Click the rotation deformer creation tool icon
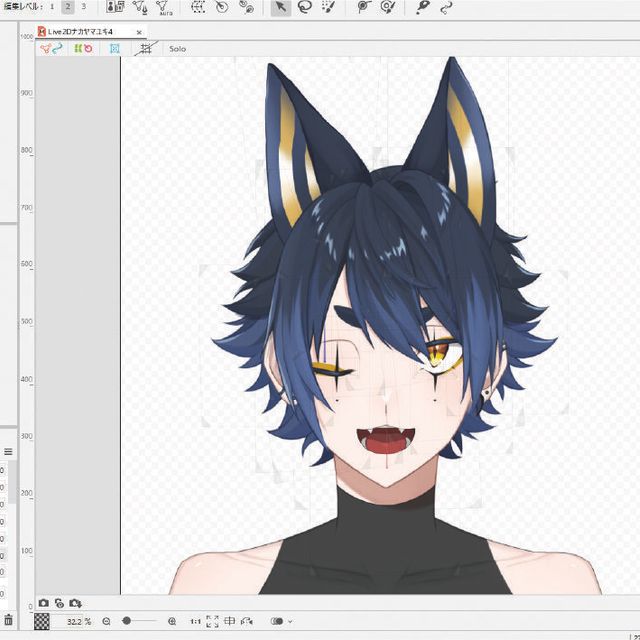The width and height of the screenshot is (640, 640). 246,7
